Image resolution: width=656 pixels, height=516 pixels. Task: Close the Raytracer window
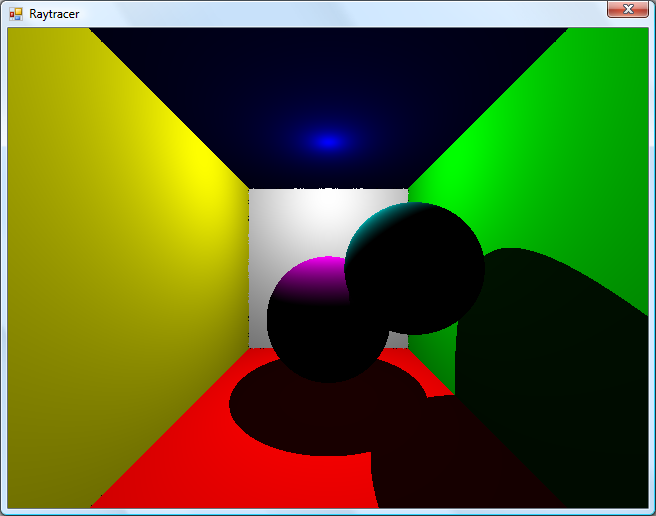click(x=627, y=9)
